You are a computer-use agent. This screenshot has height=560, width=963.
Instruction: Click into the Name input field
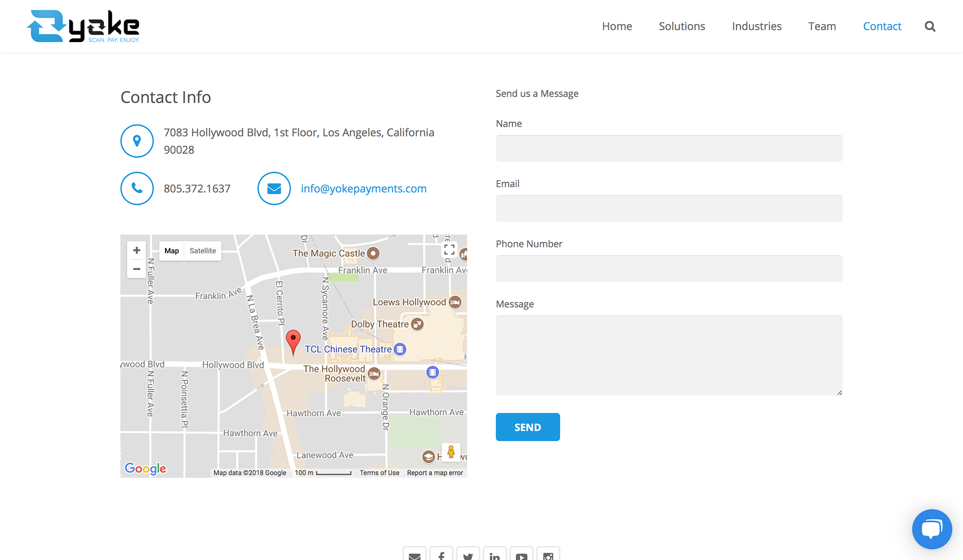(669, 148)
